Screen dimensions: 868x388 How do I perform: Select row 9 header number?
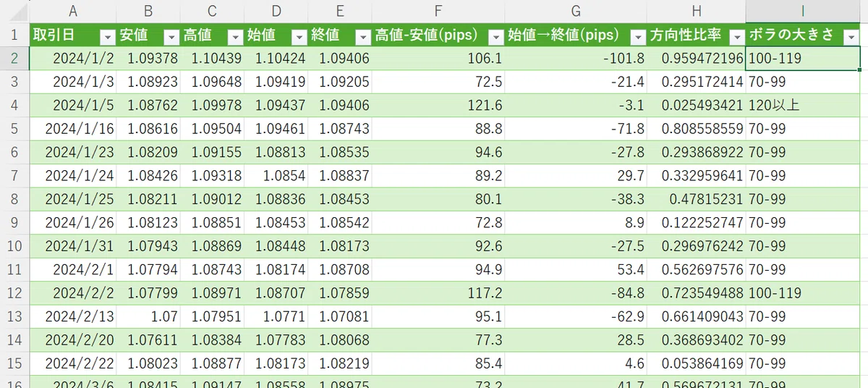coord(14,222)
